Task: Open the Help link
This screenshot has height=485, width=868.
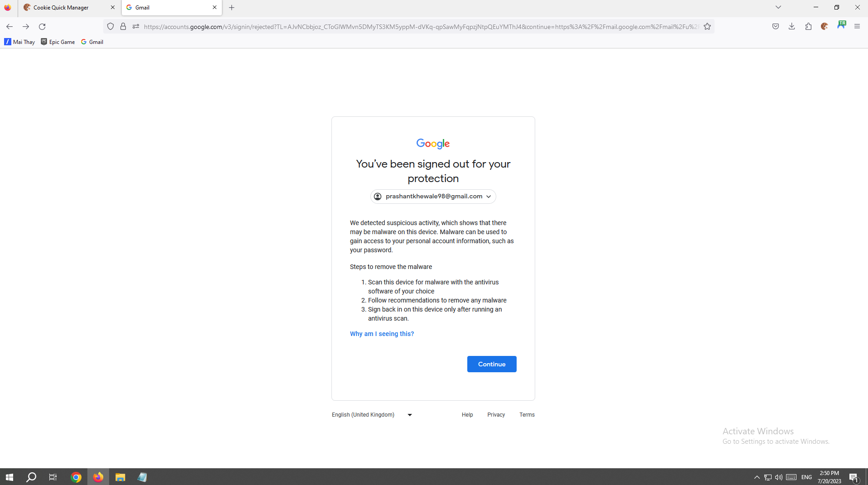Action: 467,415
